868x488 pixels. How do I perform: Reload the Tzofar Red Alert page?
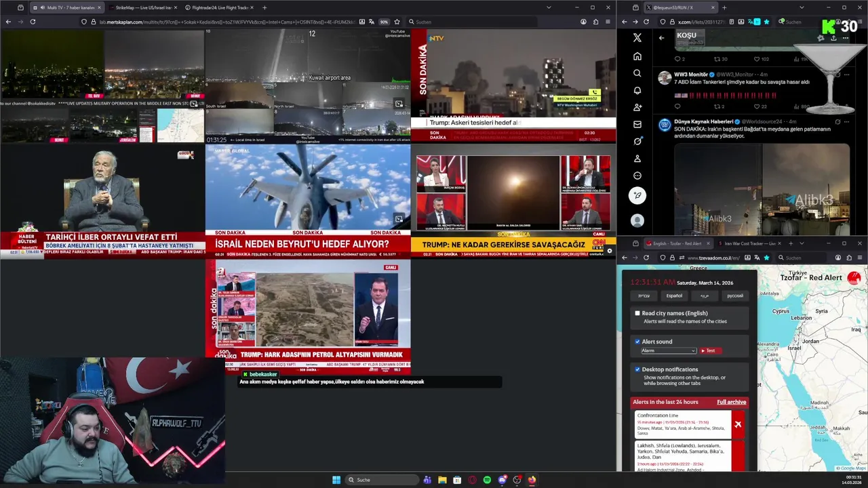(646, 258)
